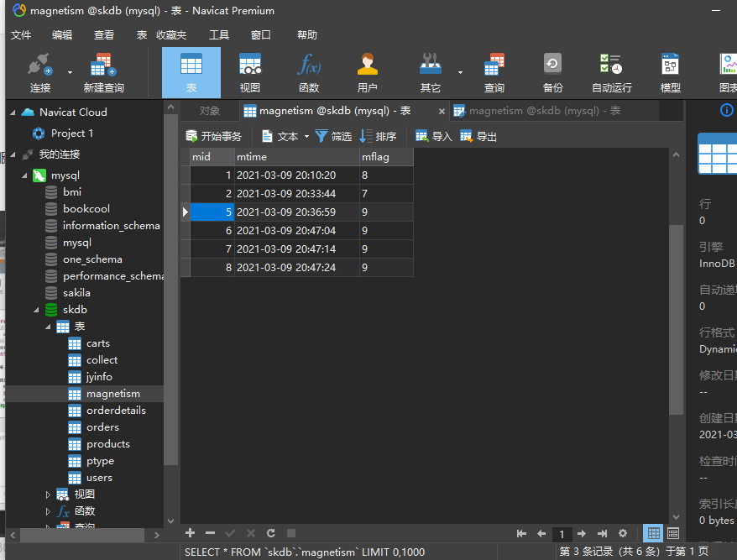The width and height of the screenshot is (737, 560).
Task: Go to last page arrow icon
Action: tap(602, 533)
